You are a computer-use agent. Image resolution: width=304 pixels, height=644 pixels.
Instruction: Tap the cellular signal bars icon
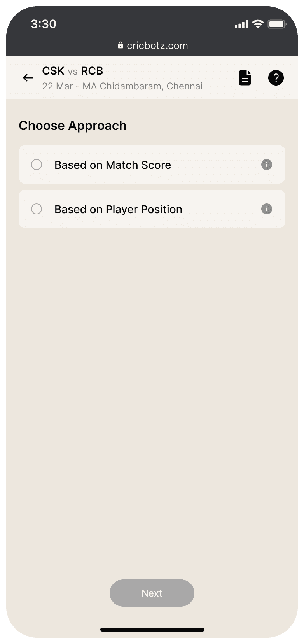click(241, 24)
